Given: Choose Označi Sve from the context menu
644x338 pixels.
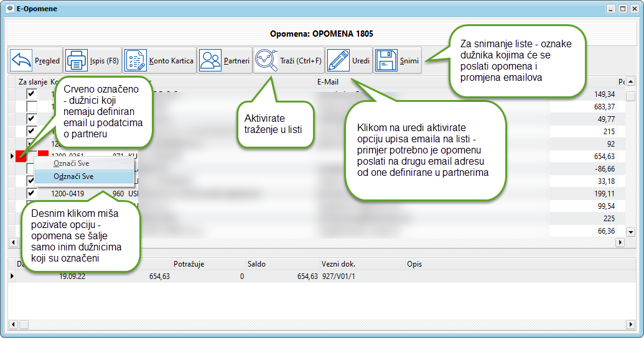Looking at the screenshot, I should coord(84,163).
